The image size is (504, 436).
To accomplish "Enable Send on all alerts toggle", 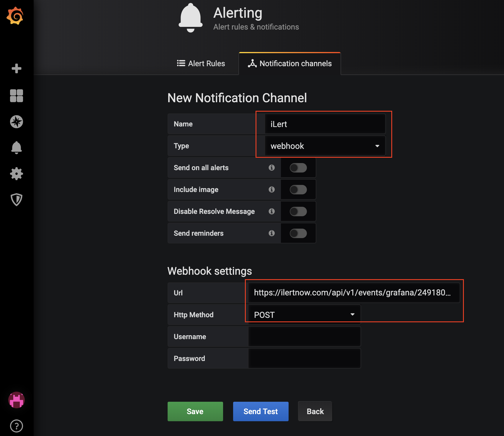I will [298, 168].
